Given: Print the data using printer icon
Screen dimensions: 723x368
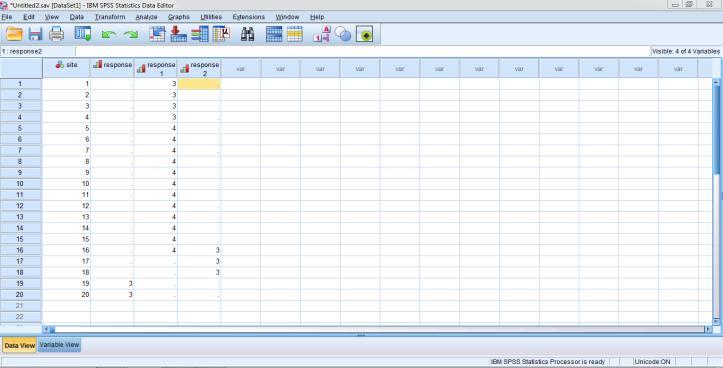Looking at the screenshot, I should [x=57, y=34].
